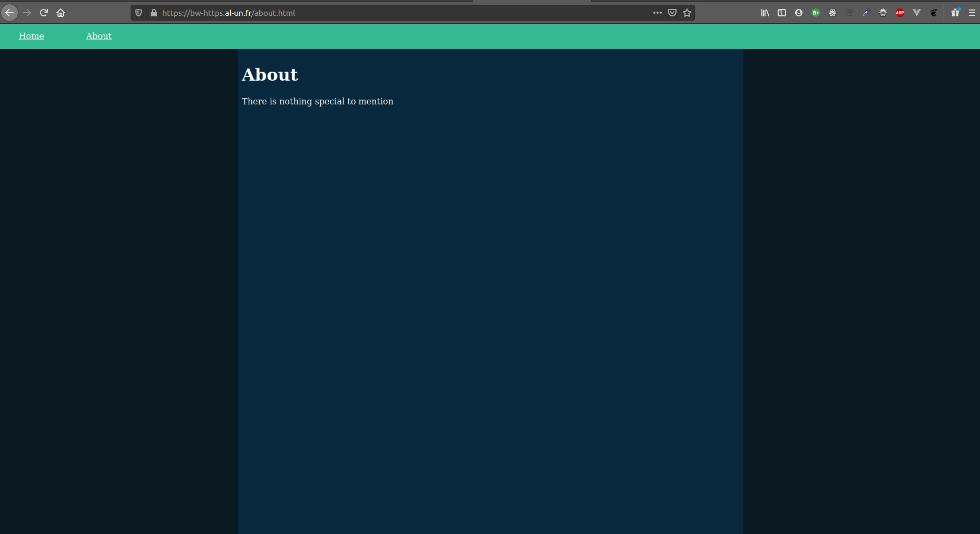Toggle the browser sidebar icon
Viewport: 980px width, 534px height.
[x=782, y=13]
